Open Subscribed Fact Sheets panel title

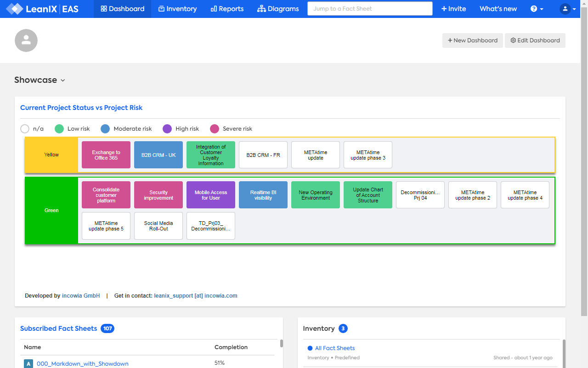coord(58,328)
